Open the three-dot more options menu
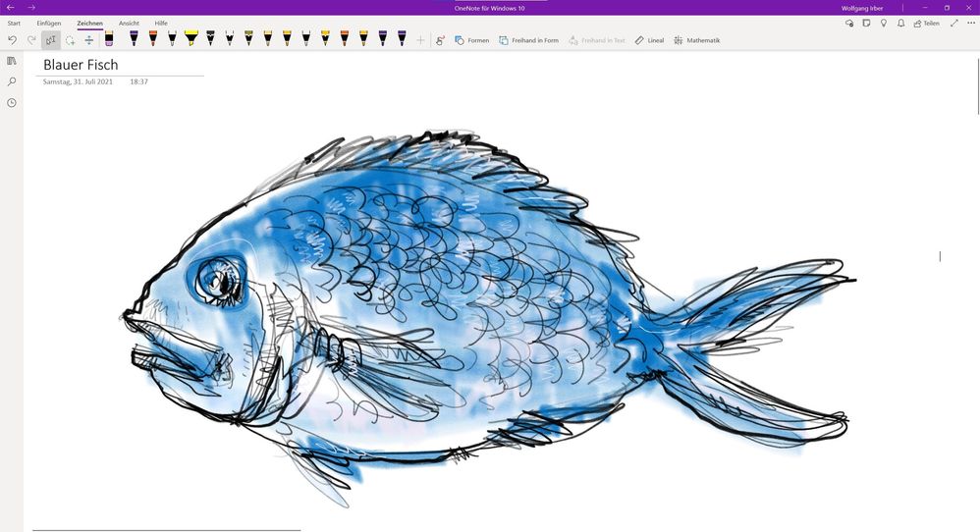 pyautogui.click(x=970, y=24)
